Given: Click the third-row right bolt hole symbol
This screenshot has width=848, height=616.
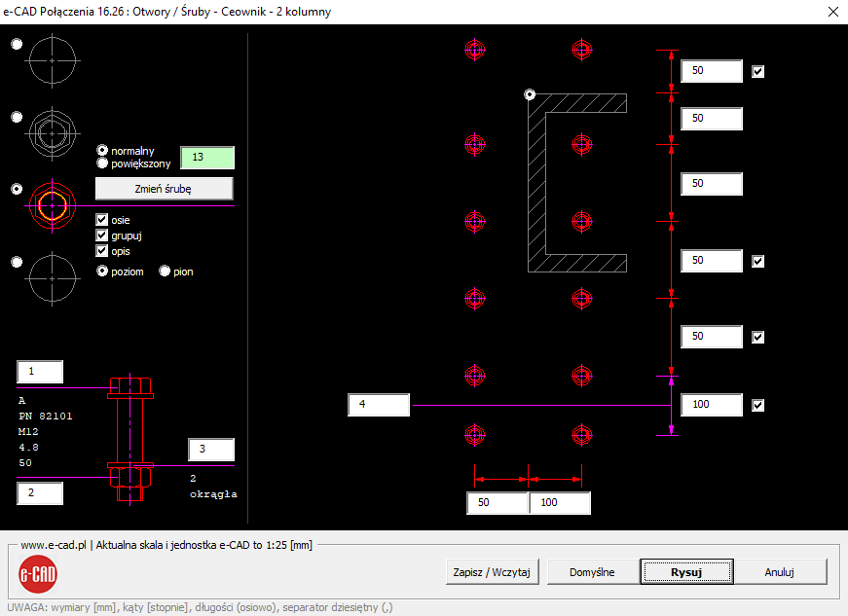Looking at the screenshot, I should pos(582,222).
